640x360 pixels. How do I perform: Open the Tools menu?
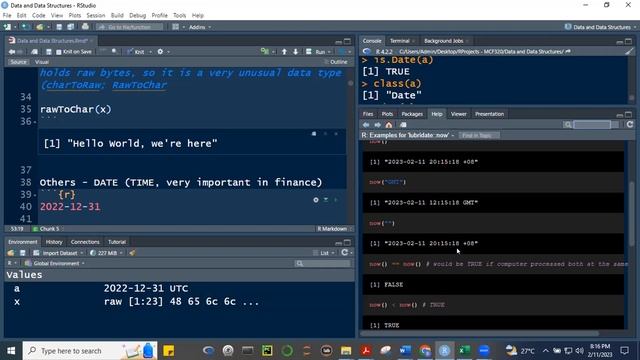[x=180, y=16]
